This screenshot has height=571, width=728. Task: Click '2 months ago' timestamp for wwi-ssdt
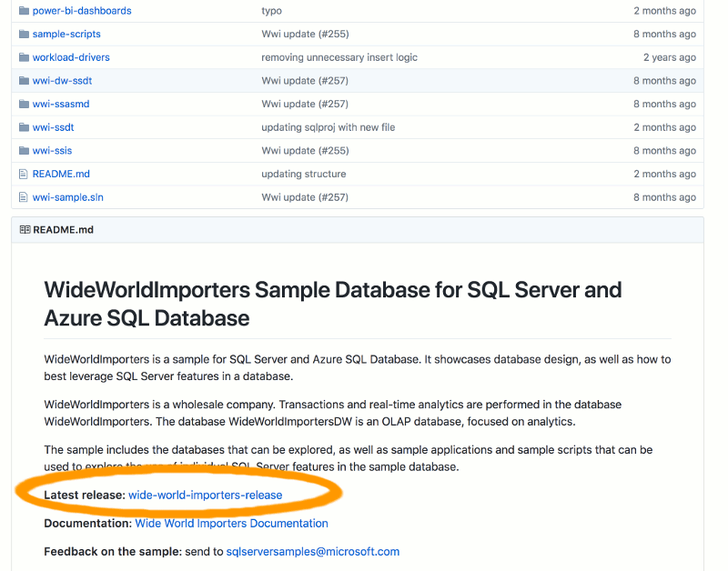tap(665, 127)
